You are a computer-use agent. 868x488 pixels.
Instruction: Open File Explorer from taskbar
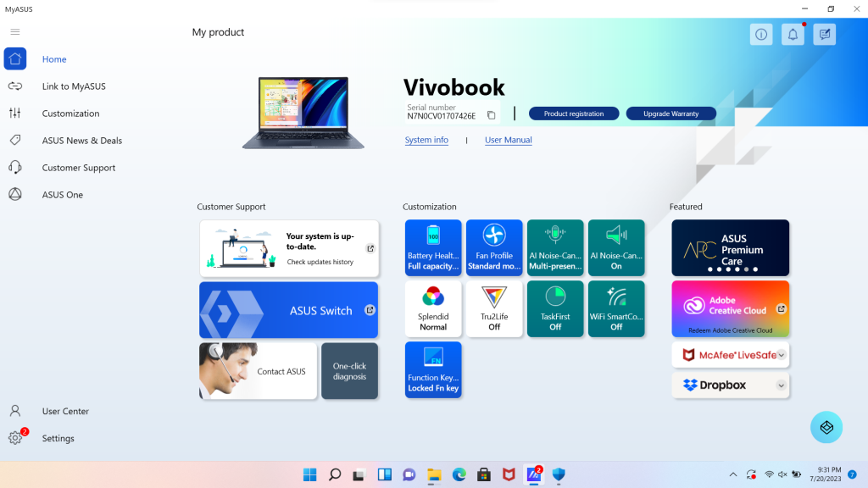pyautogui.click(x=434, y=474)
